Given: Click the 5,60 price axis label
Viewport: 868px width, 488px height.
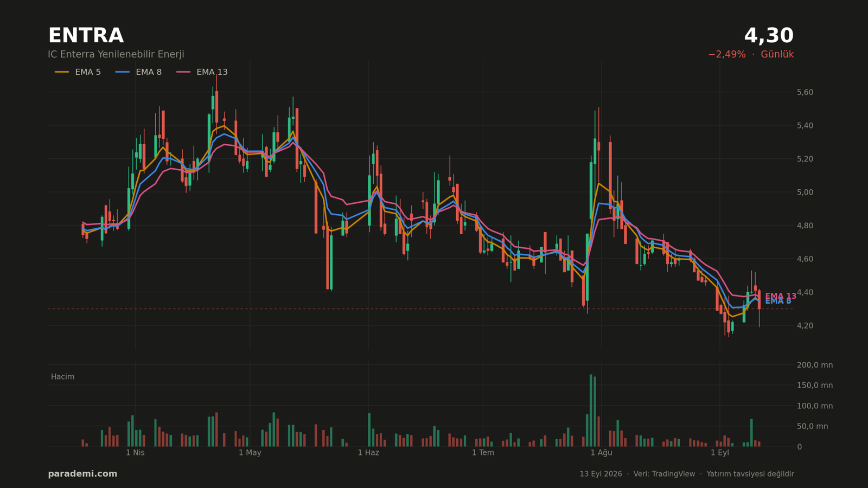Looking at the screenshot, I should (x=805, y=93).
